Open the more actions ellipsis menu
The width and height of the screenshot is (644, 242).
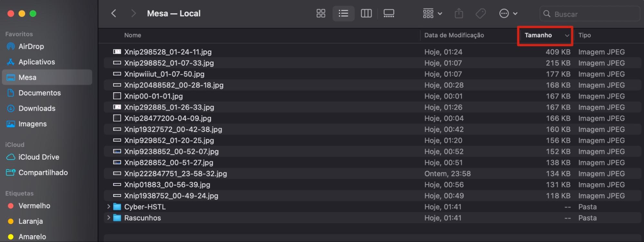[508, 14]
